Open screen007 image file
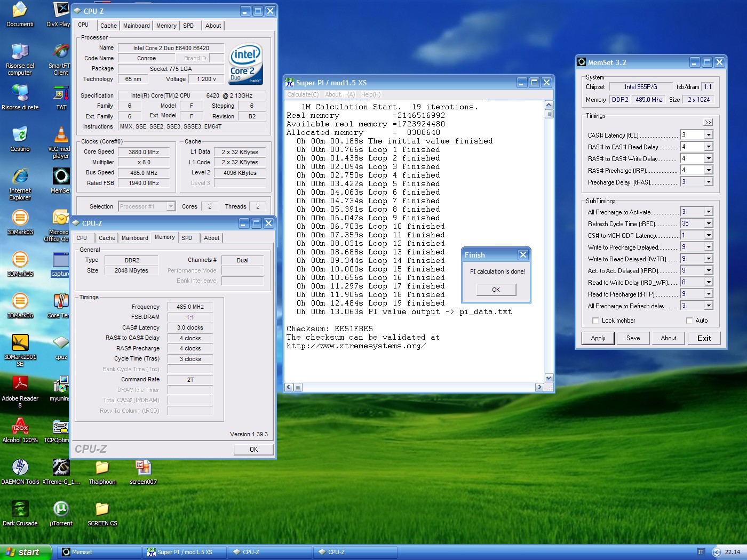 tap(143, 471)
